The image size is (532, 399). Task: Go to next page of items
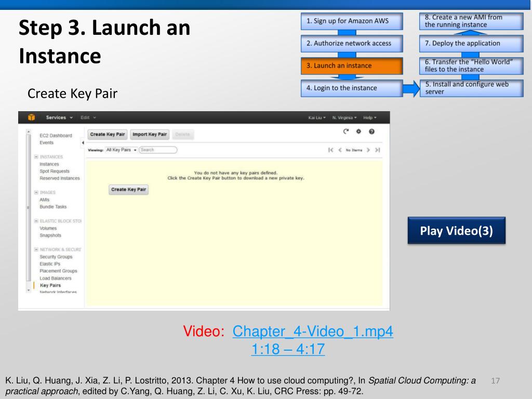pyautogui.click(x=368, y=150)
